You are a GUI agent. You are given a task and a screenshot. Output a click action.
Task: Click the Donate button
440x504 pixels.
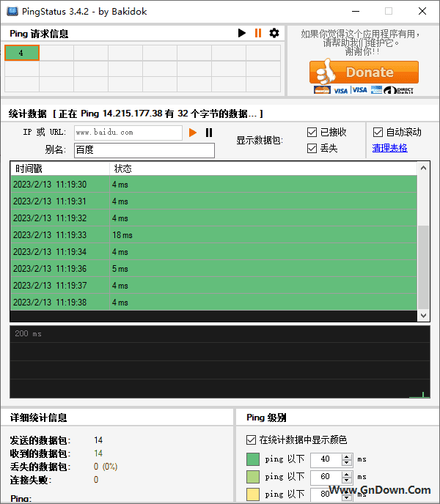click(364, 73)
